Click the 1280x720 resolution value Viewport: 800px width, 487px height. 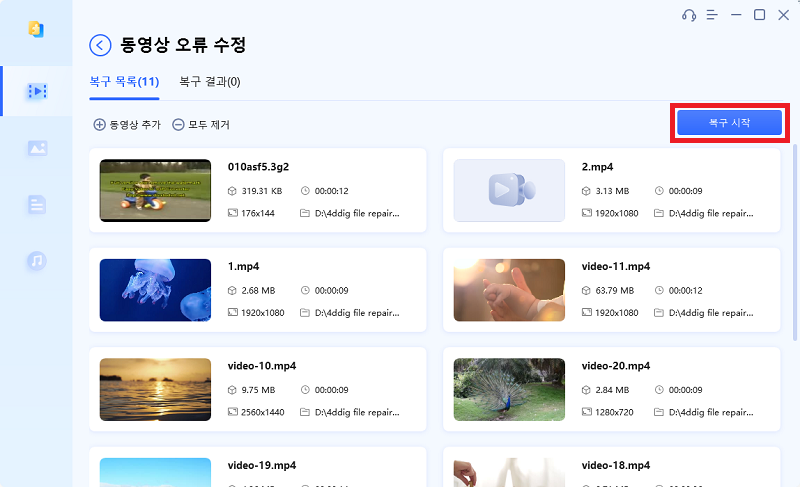pos(614,412)
